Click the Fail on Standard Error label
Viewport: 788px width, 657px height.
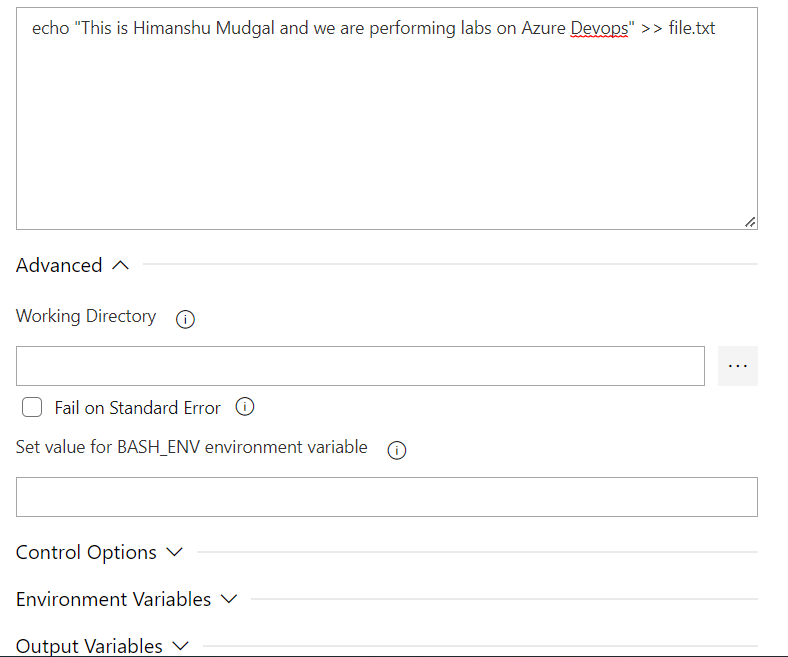tap(138, 408)
